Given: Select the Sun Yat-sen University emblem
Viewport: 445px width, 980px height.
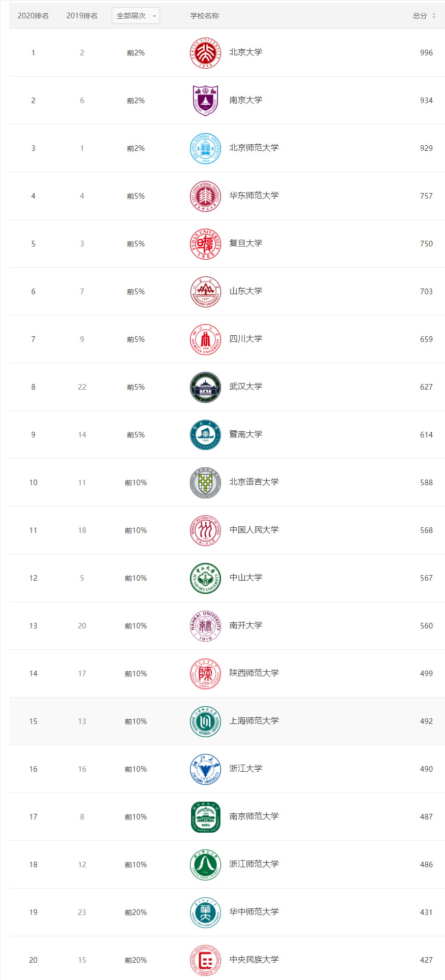Looking at the screenshot, I should 205,578.
